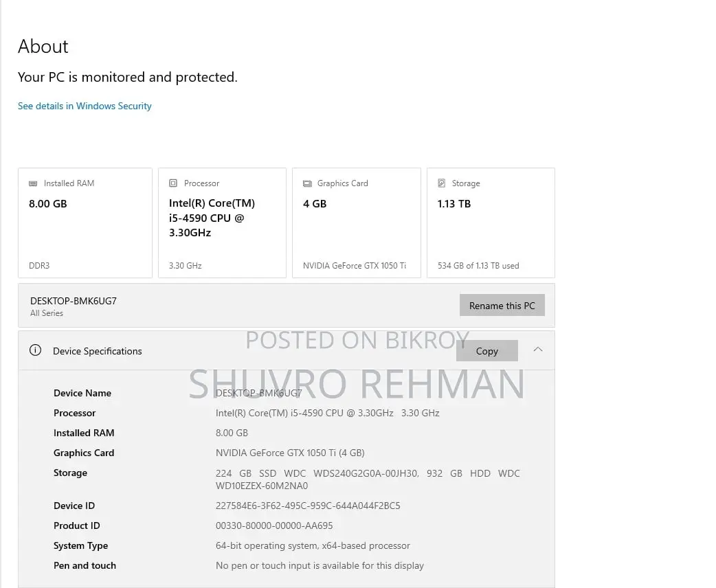716x588 pixels.
Task: Click the Device Specifications header label
Action: point(98,351)
